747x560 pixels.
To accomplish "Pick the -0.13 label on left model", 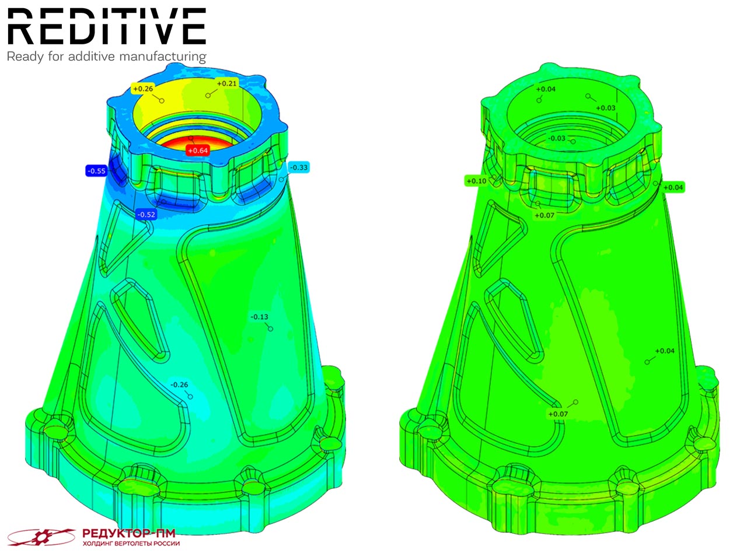I will (x=259, y=317).
